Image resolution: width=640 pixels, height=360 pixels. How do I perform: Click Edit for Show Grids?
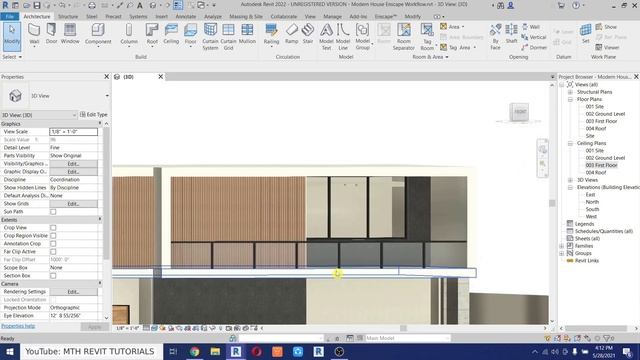(x=73, y=204)
